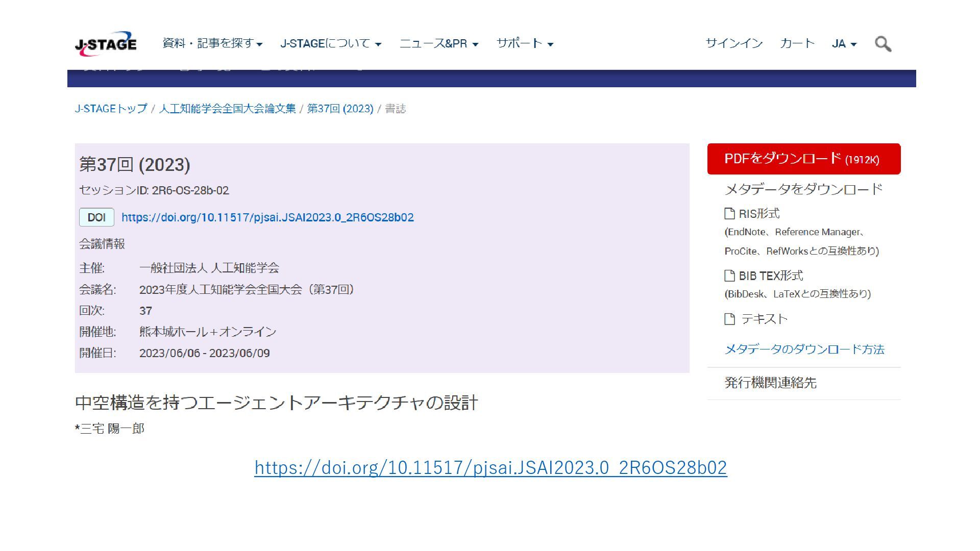
Task: Open the カート link
Action: (x=797, y=43)
